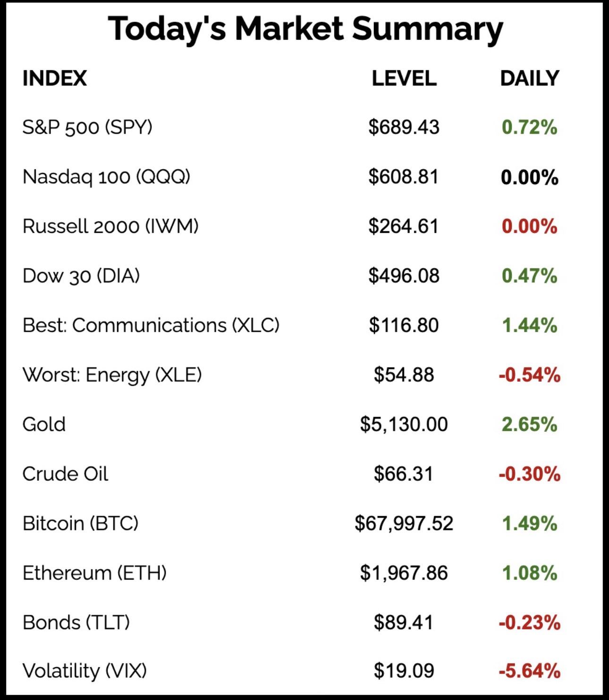609x700 pixels.
Task: Click the Volatility (VIX) row label
Action: (85, 671)
